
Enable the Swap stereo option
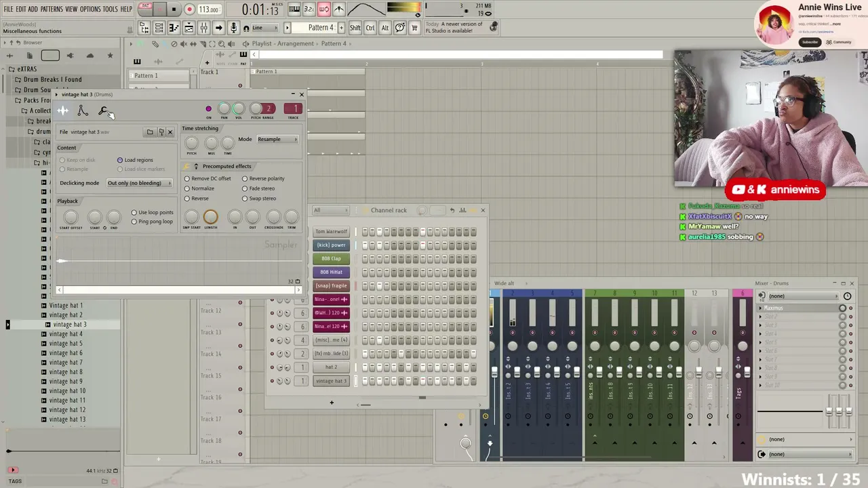click(259, 199)
